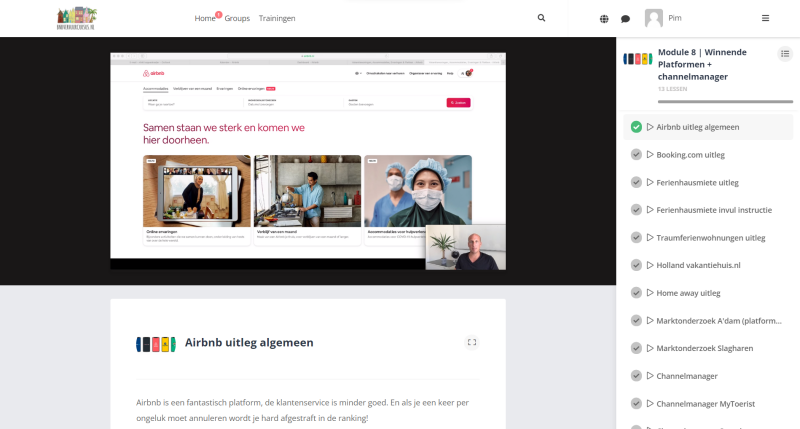Image resolution: width=800 pixels, height=429 pixels.
Task: Open lesson Channelmanager MyToerist
Action: (708, 403)
